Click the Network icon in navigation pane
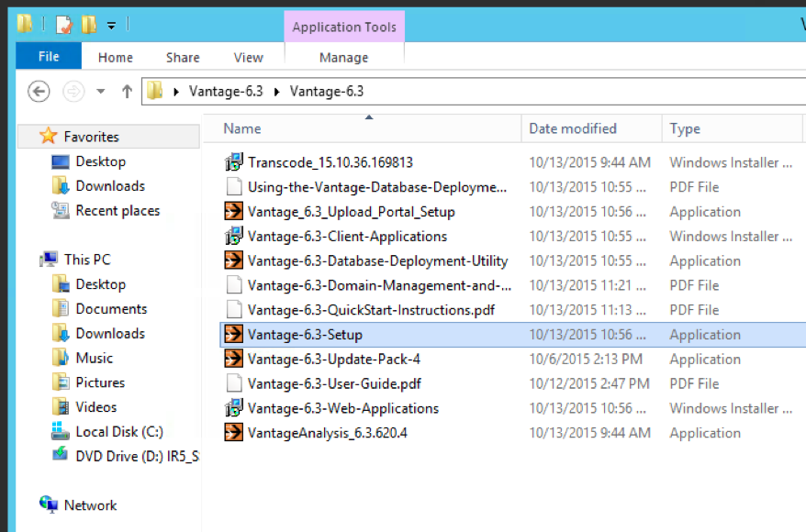Image resolution: width=806 pixels, height=532 pixels. coord(49,504)
